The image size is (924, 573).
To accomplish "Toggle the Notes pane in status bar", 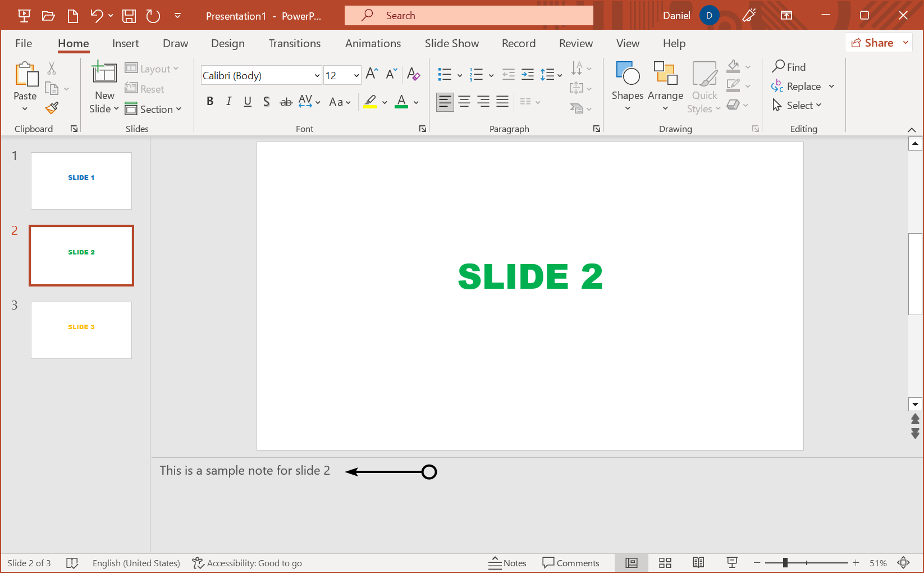I will (x=507, y=562).
